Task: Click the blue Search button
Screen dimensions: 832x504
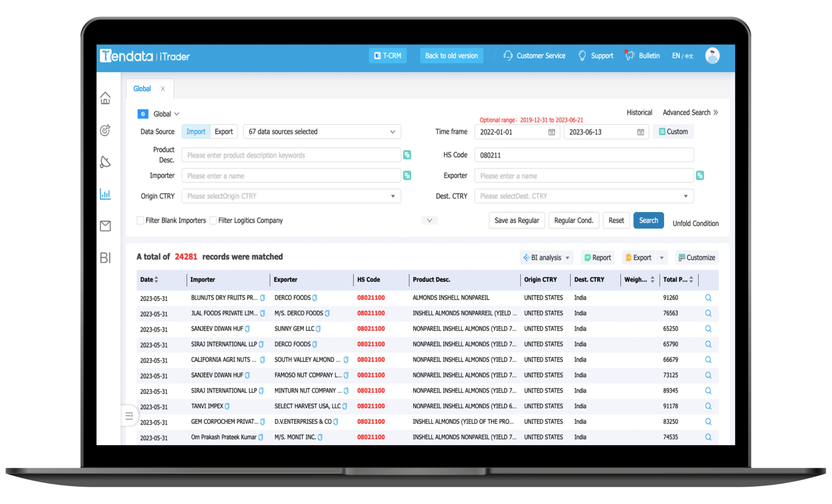Action: (x=648, y=220)
